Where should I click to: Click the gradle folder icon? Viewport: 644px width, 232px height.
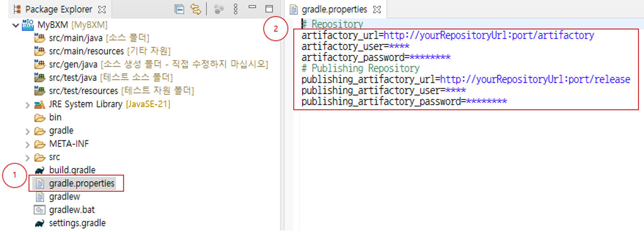click(x=40, y=131)
